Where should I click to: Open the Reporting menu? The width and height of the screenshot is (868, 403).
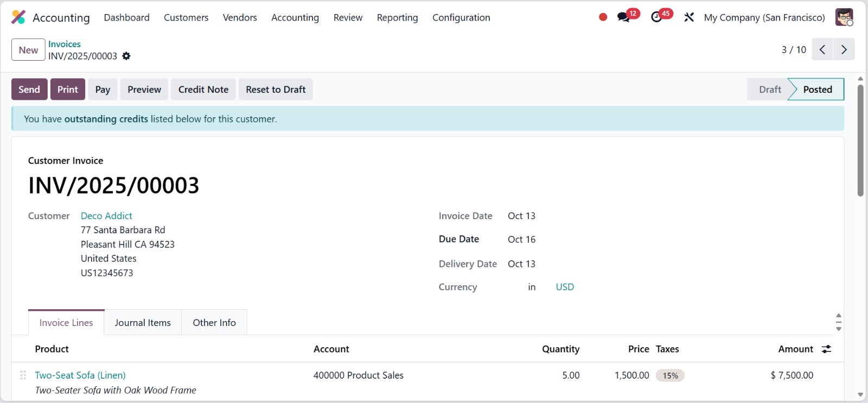point(397,17)
